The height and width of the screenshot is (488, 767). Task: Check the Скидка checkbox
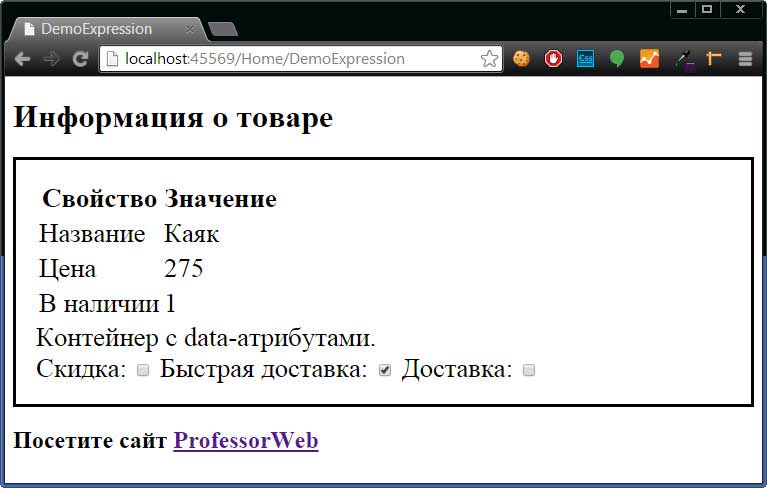pyautogui.click(x=143, y=370)
